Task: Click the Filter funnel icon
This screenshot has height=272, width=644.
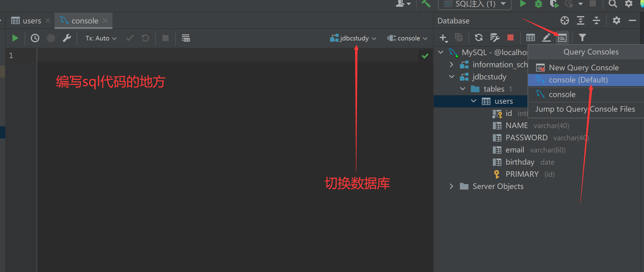Action: coord(582,37)
